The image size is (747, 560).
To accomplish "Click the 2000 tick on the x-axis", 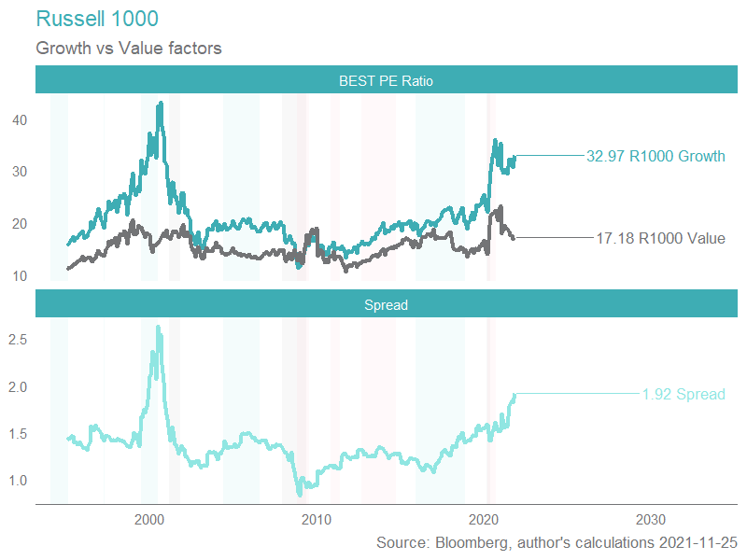I will [149, 519].
